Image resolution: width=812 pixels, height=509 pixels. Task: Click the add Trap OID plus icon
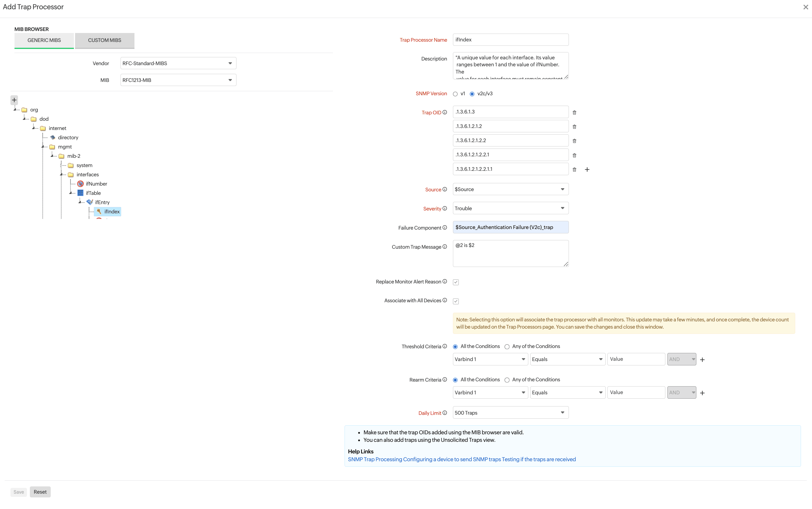587,169
